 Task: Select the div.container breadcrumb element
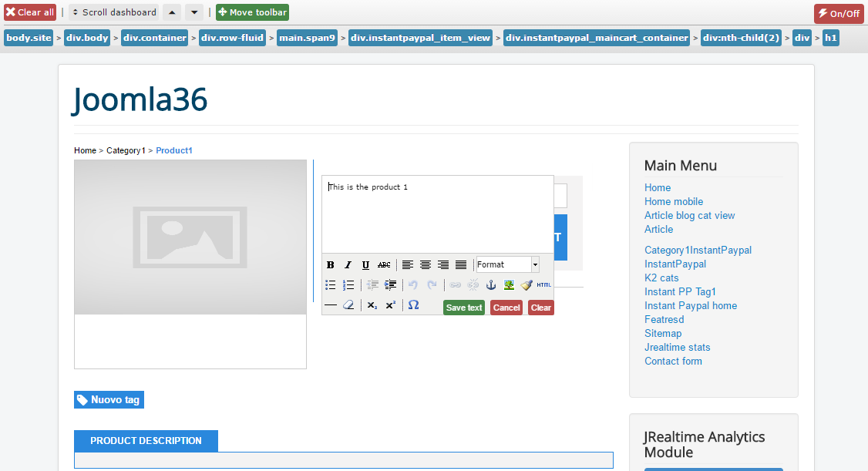(x=154, y=38)
